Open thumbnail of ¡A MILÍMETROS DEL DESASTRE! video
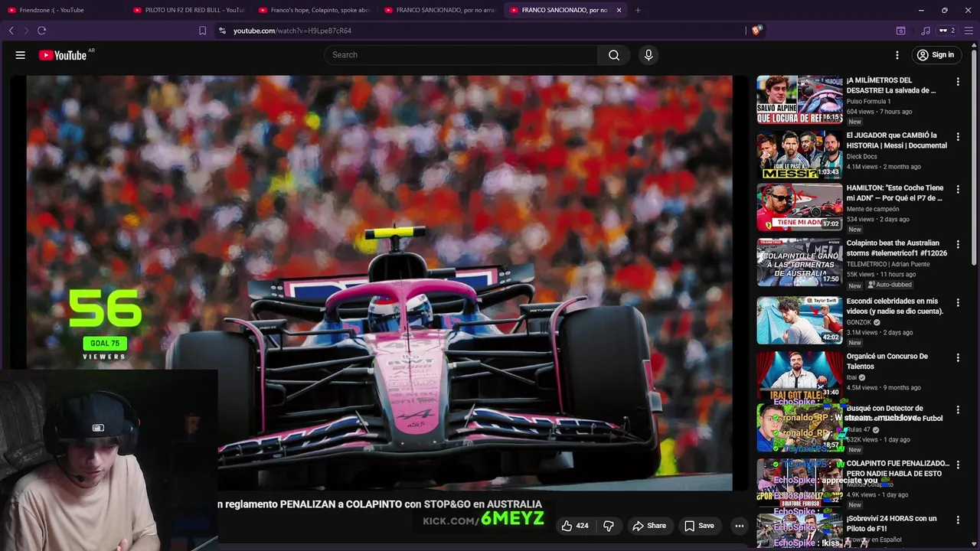The width and height of the screenshot is (980, 551). pyautogui.click(x=799, y=99)
